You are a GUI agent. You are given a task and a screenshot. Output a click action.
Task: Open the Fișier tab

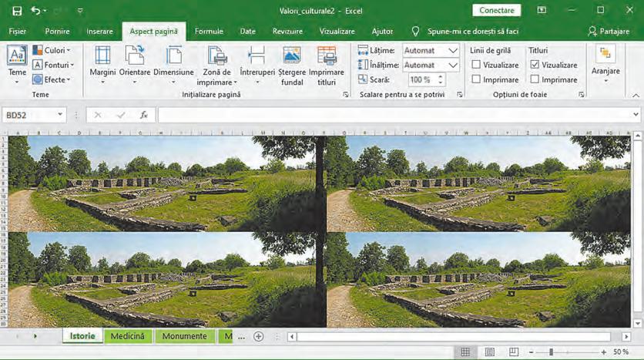(17, 32)
